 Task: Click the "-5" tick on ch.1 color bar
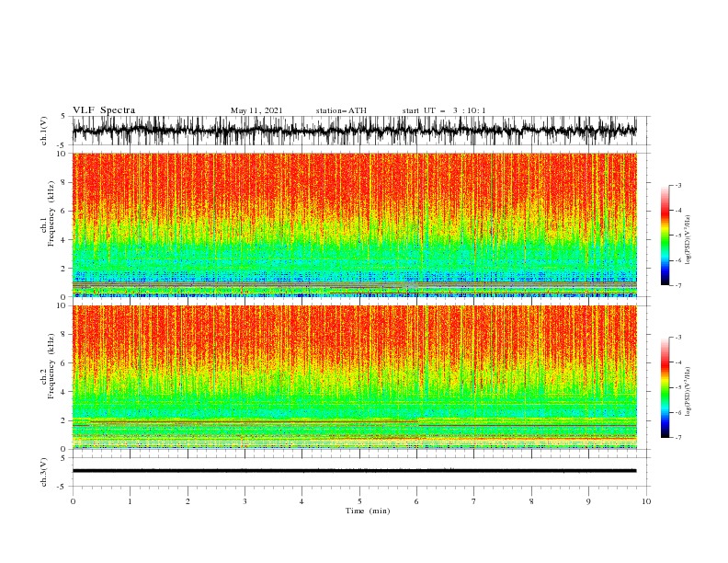[677, 236]
